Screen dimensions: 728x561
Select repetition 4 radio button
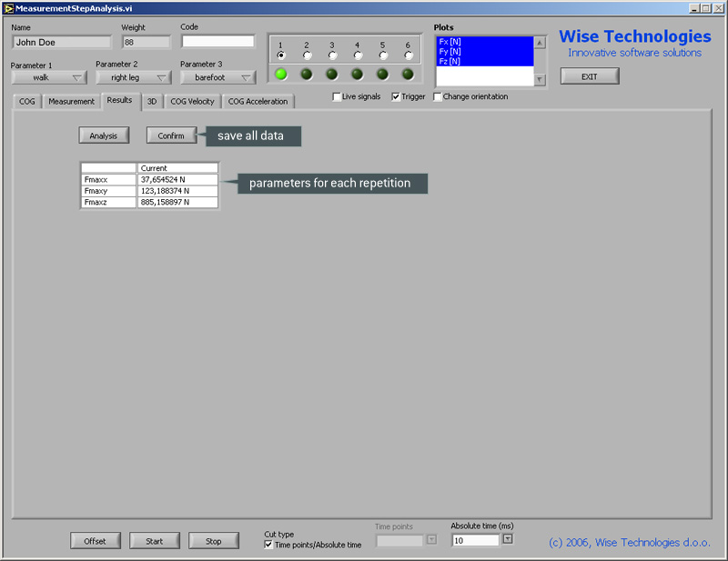[x=358, y=55]
